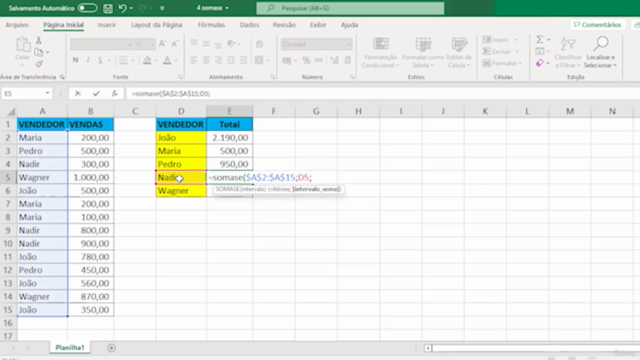Viewport: 640px width, 360px height.
Task: Open Estilos de Célula gallery
Action: (459, 52)
